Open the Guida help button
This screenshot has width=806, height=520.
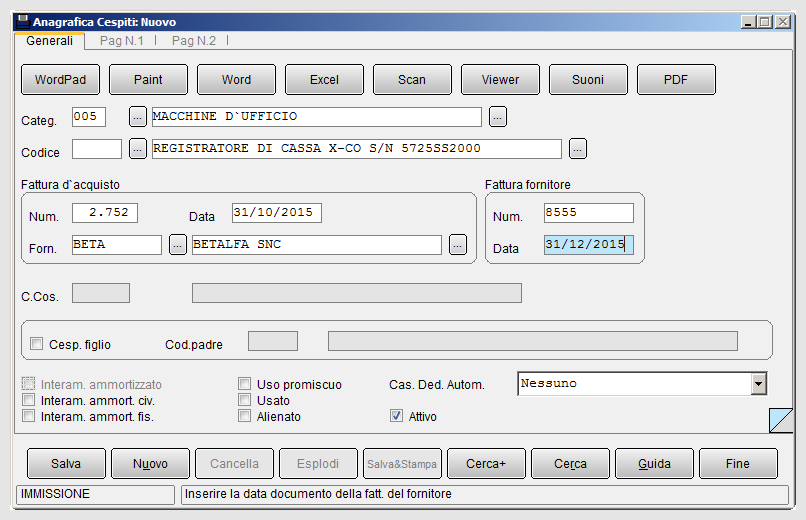[x=654, y=463]
